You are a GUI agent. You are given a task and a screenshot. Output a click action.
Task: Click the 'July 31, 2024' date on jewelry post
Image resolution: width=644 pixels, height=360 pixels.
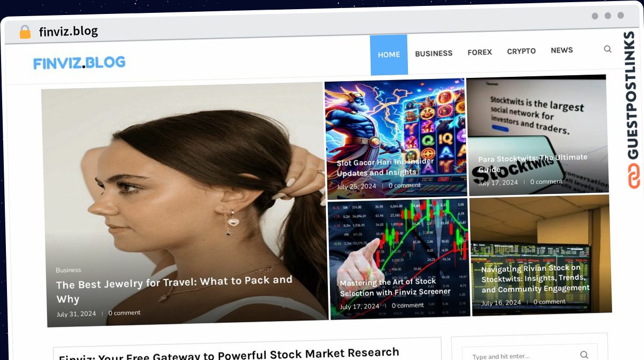(76, 314)
